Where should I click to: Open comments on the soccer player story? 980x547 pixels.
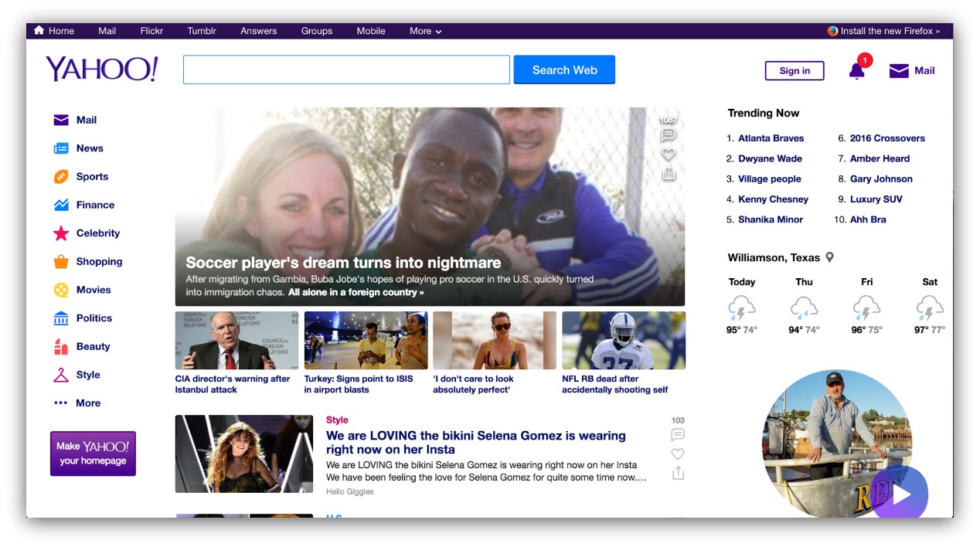[x=669, y=135]
